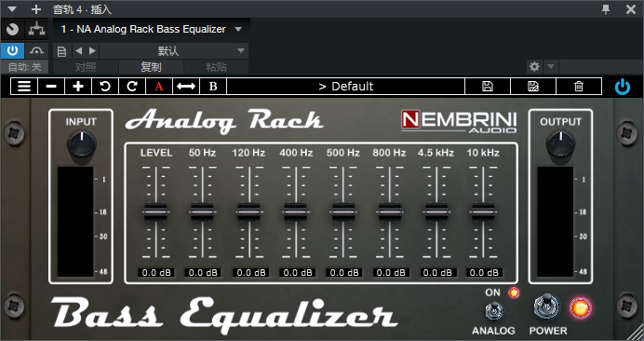Click the LEVEL 0.0 dB value field
This screenshot has height=341, width=644.
point(156,273)
